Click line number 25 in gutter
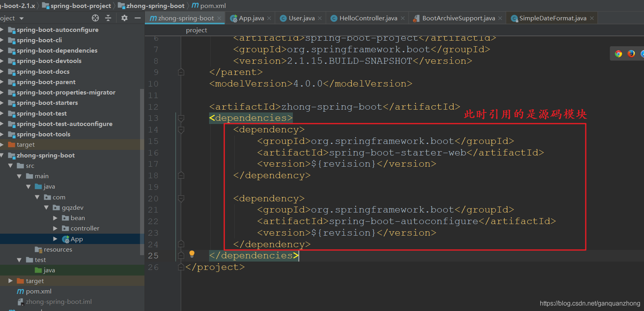 [x=153, y=256]
